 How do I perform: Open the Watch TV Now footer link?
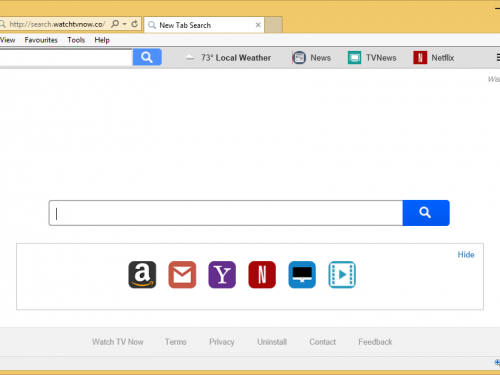(x=118, y=342)
